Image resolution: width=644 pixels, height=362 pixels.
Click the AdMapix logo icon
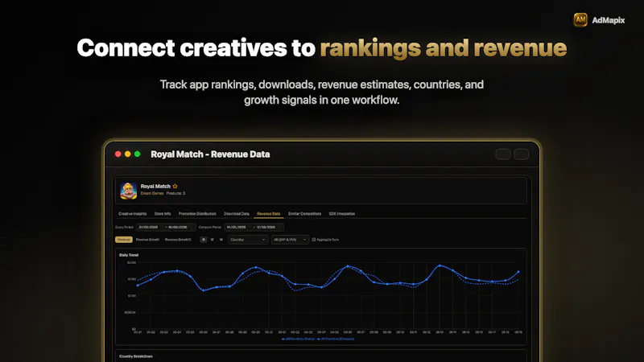pos(580,19)
